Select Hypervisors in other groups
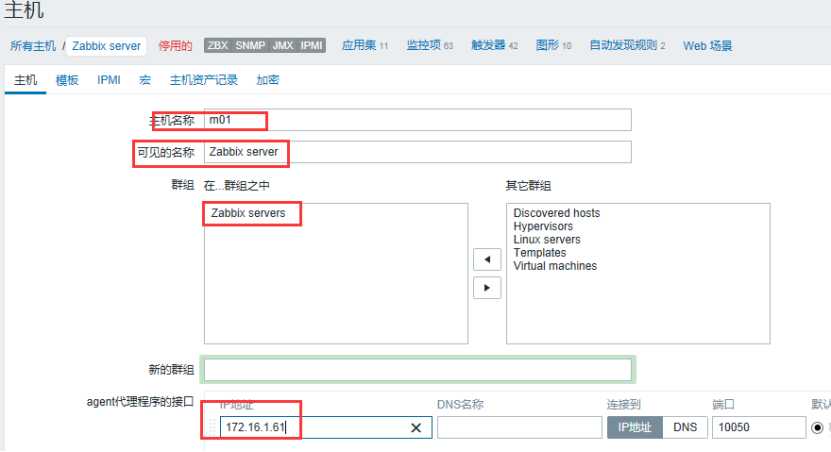The image size is (831, 452). coord(543,226)
